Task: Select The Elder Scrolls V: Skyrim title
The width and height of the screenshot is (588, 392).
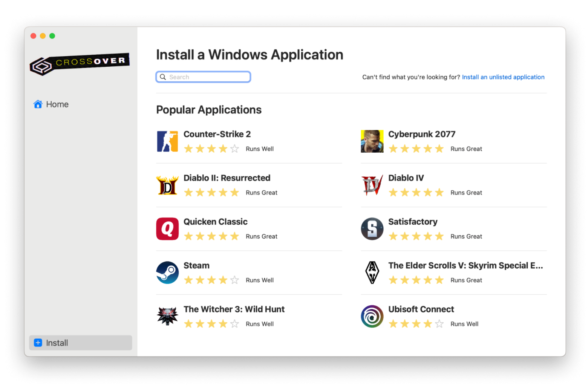Action: coord(465,265)
